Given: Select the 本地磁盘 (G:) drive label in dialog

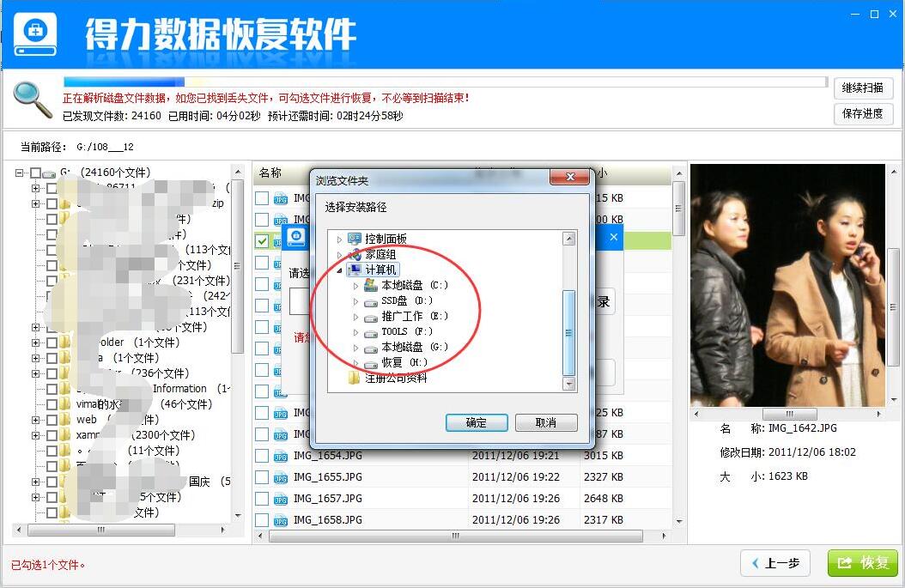Looking at the screenshot, I should (415, 347).
